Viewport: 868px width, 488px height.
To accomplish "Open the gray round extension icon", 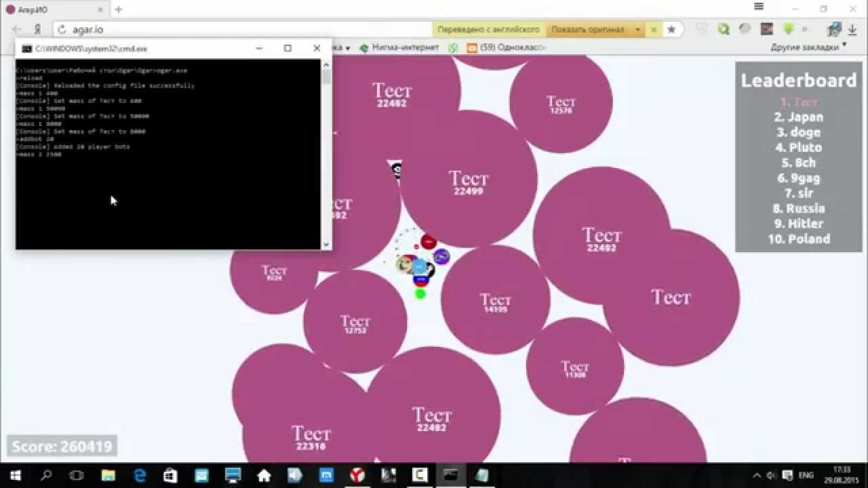I will tap(745, 29).
